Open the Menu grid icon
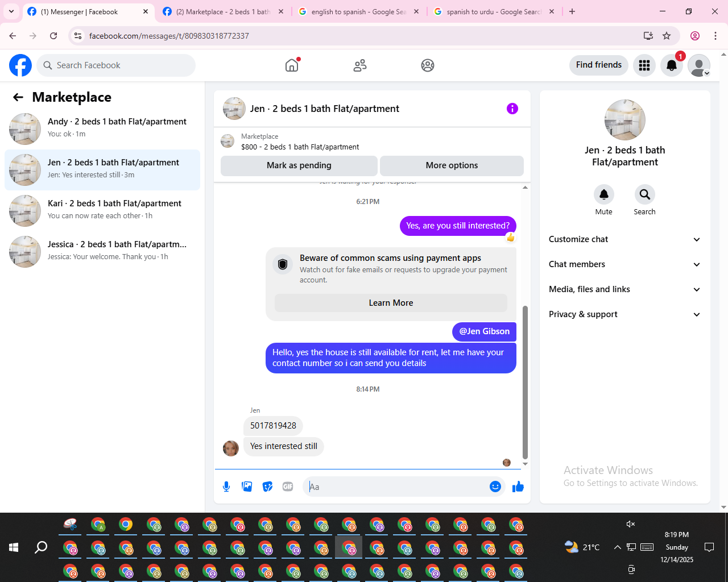This screenshot has height=582, width=728. click(x=644, y=65)
